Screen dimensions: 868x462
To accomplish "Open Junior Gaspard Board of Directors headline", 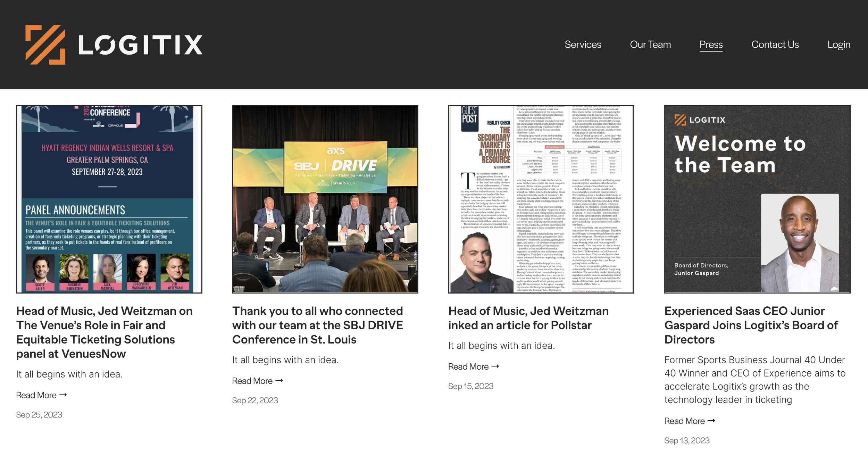I will click(x=751, y=325).
